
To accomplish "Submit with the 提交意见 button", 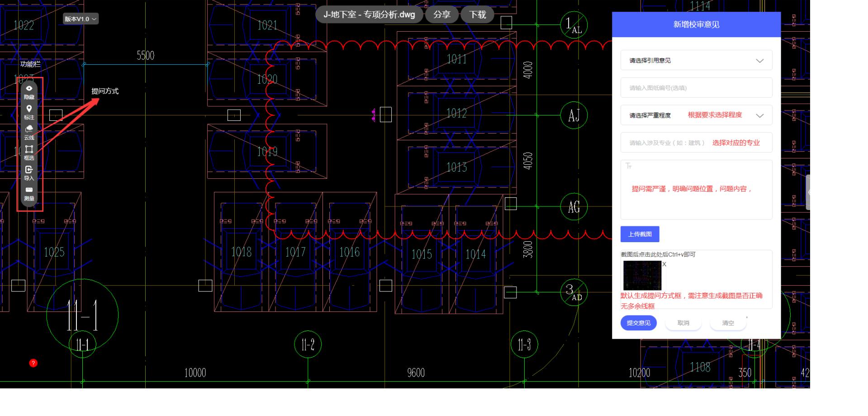I will click(x=638, y=323).
